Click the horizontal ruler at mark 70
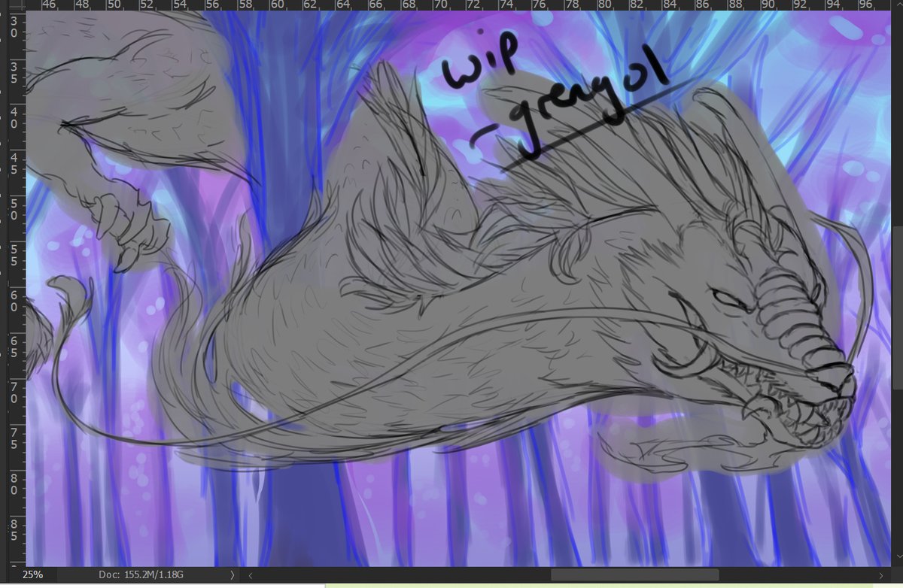This screenshot has height=588, width=903. [442, 5]
